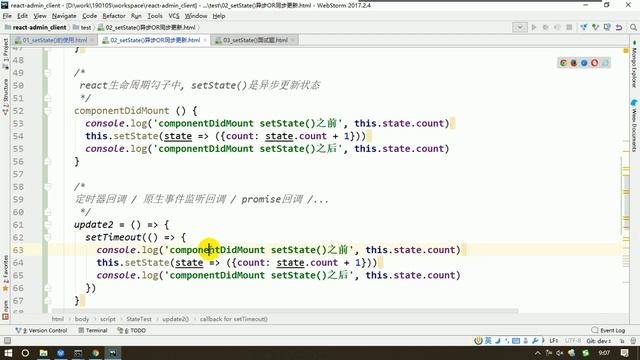Switch to the 01_setState tab
This screenshot has width=640, height=360.
55,40
